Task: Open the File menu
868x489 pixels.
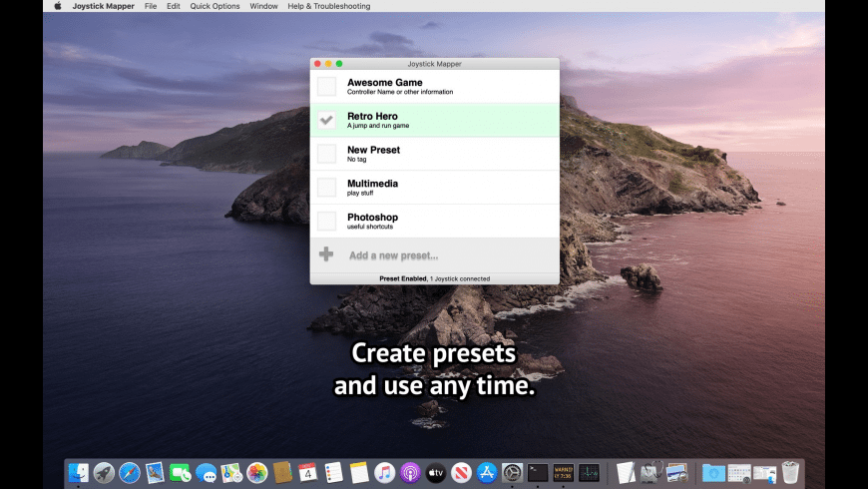Action: click(x=151, y=6)
